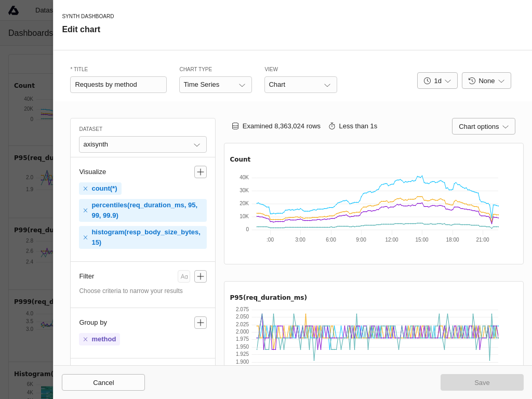This screenshot has height=399, width=532.
Task: Remove the percentiles visualization chip
Action: click(x=85, y=210)
